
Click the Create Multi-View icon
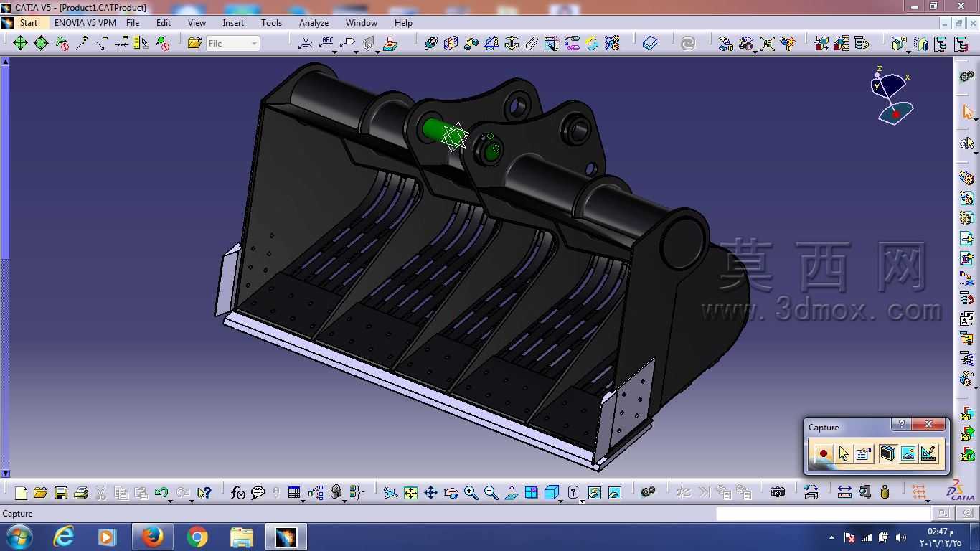531,493
